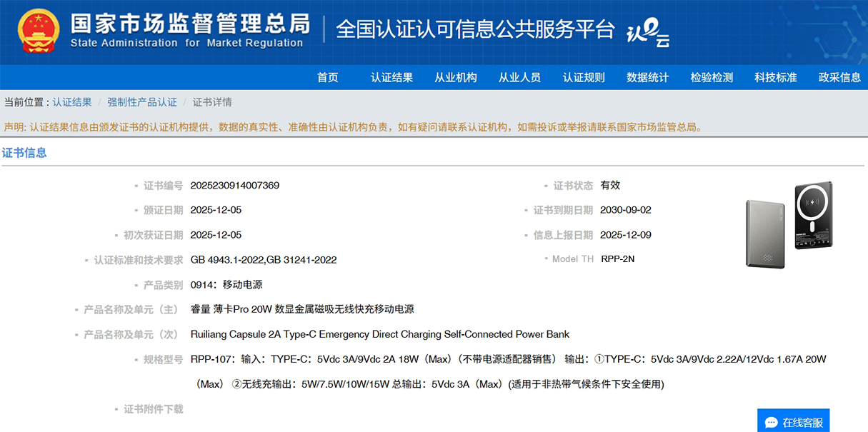This screenshot has width=868, height=432.
Task: View the power bank product image
Action: pyautogui.click(x=789, y=224)
